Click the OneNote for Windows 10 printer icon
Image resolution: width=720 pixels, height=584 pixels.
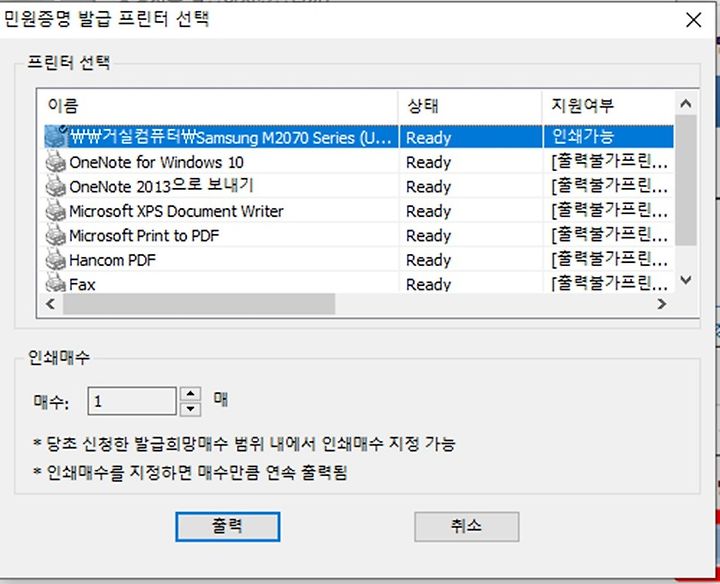pos(56,162)
